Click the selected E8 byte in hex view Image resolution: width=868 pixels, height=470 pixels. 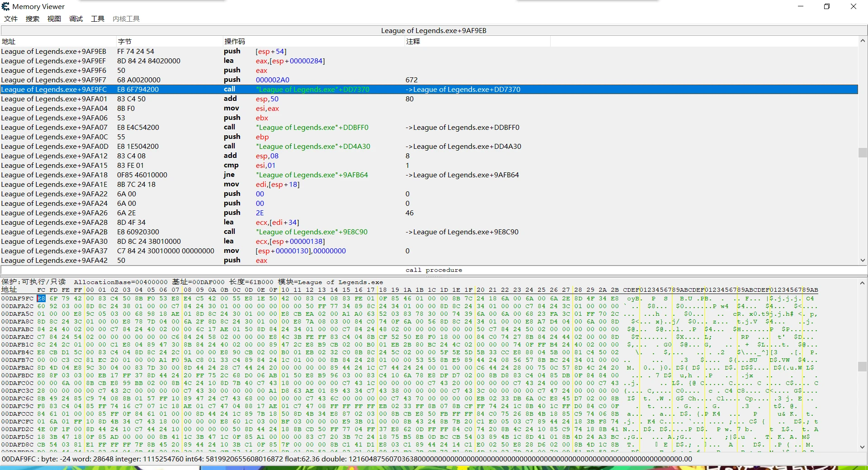coord(41,298)
